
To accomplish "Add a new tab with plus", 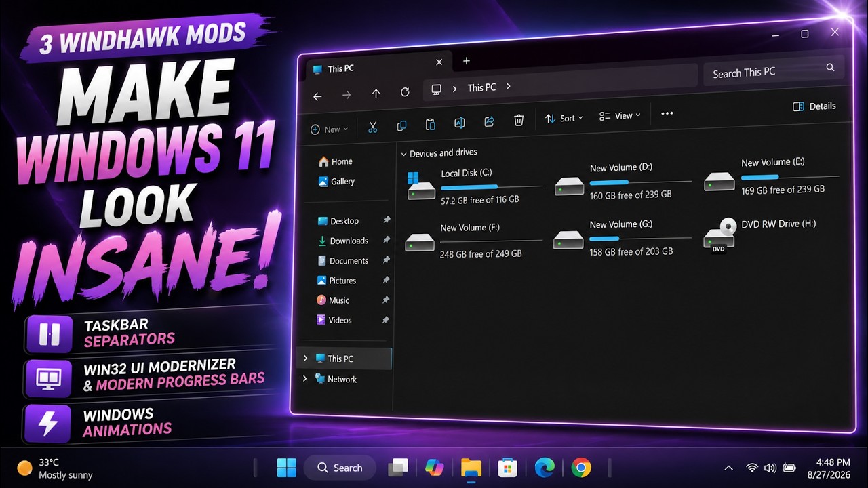I will 467,61.
